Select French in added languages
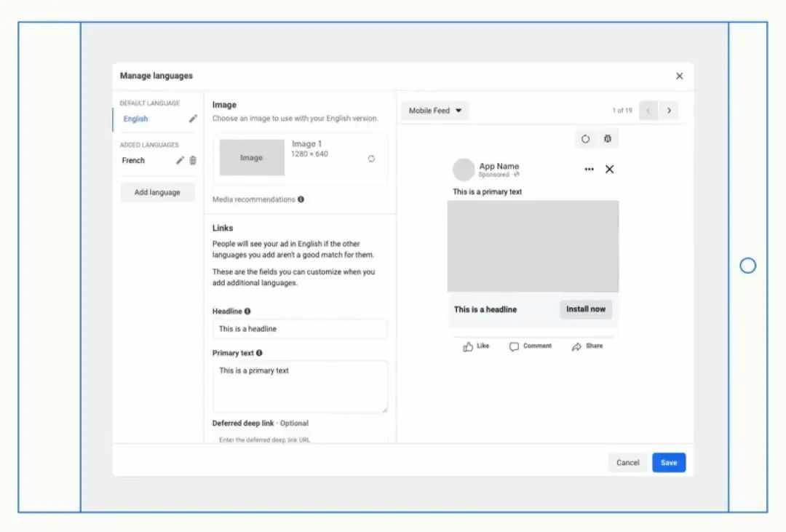Viewport: 786px width, 532px height. coord(133,160)
